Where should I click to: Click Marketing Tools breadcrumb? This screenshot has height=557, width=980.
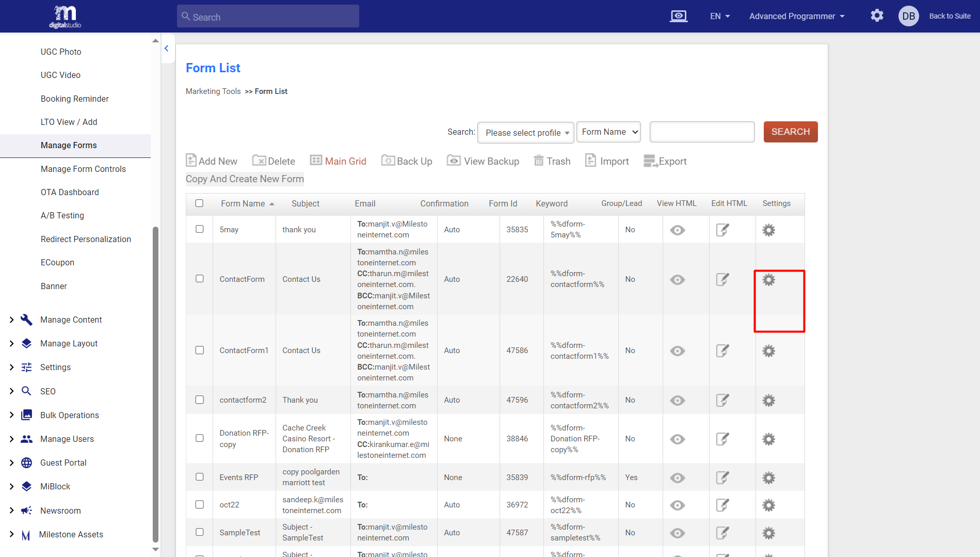213,91
